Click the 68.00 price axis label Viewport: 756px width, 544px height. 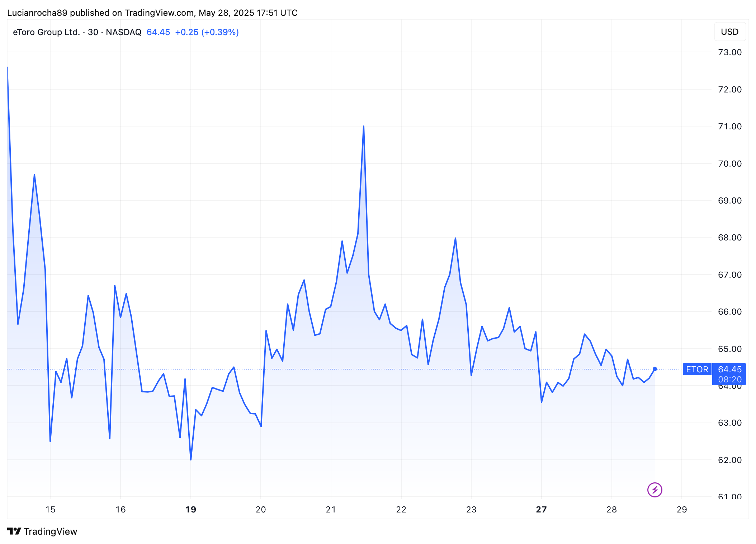click(x=729, y=238)
